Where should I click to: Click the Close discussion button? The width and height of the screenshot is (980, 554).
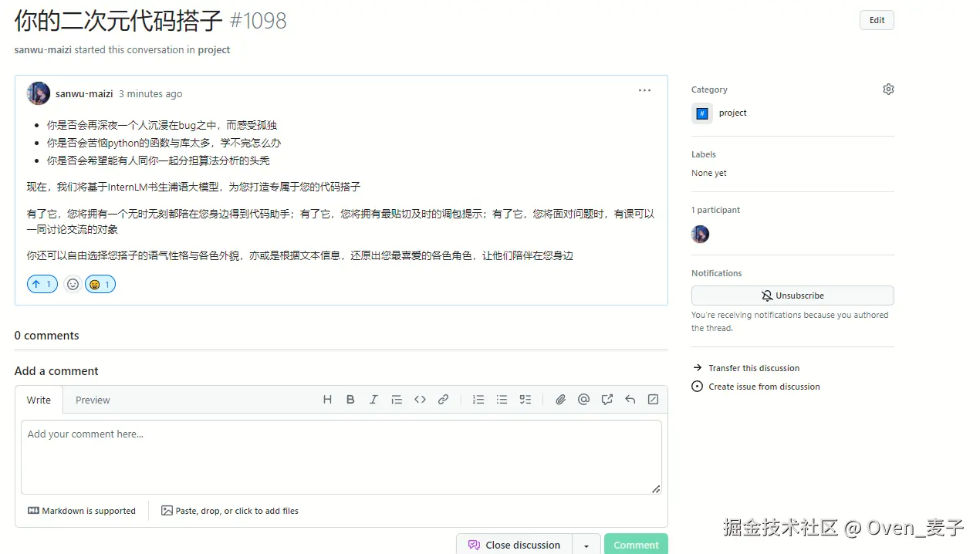point(514,545)
